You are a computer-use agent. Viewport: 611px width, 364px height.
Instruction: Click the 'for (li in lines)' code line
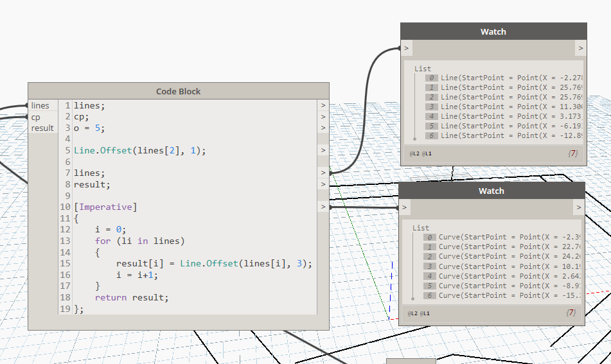139,241
